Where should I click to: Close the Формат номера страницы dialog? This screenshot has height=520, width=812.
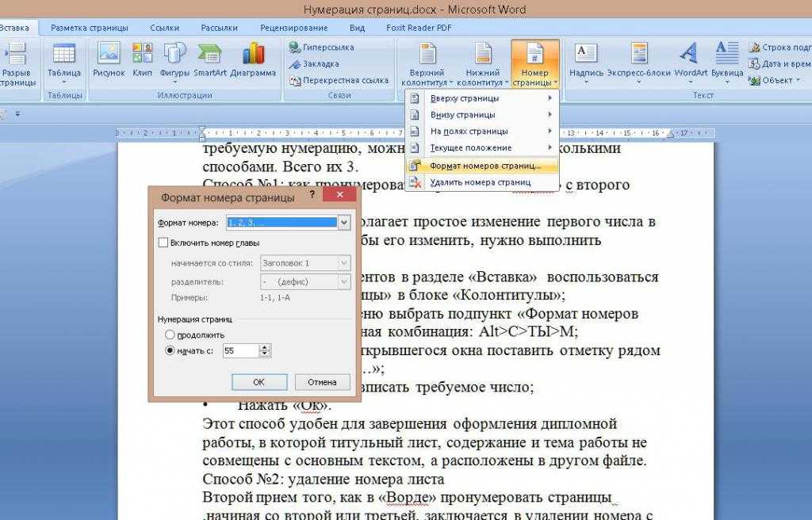point(339,194)
